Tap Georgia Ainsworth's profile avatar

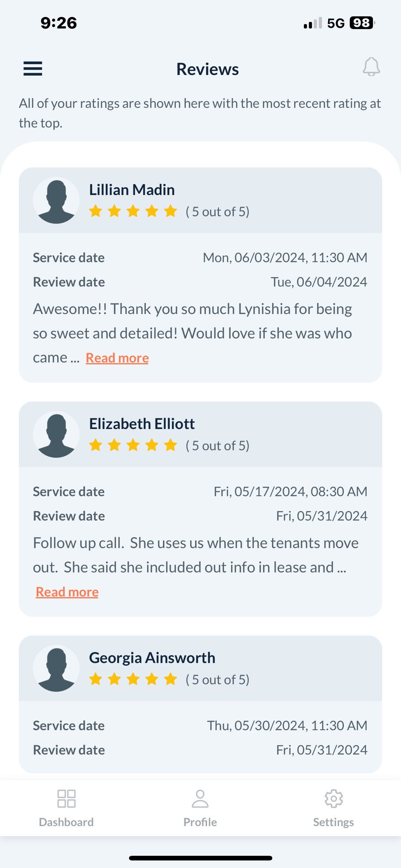(x=56, y=669)
